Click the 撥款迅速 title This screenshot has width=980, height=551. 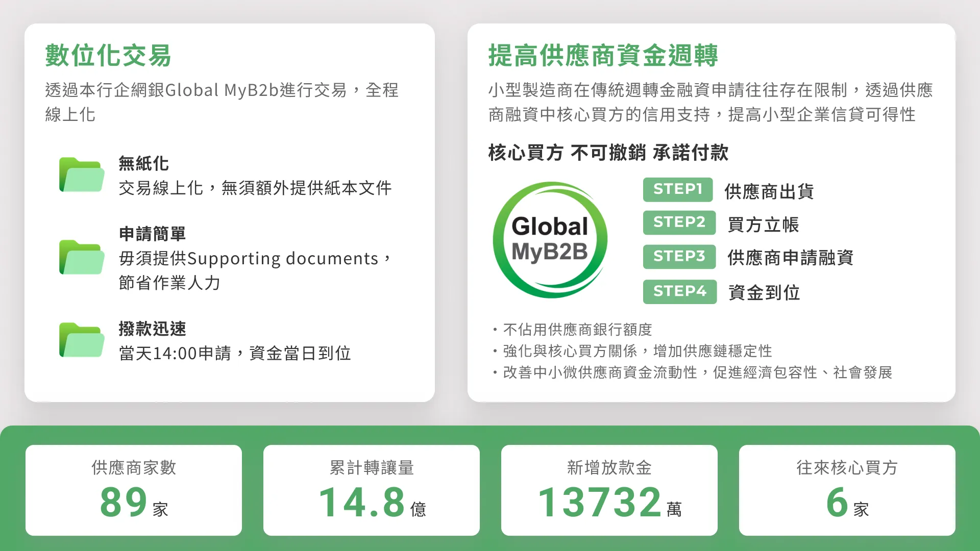click(x=152, y=329)
